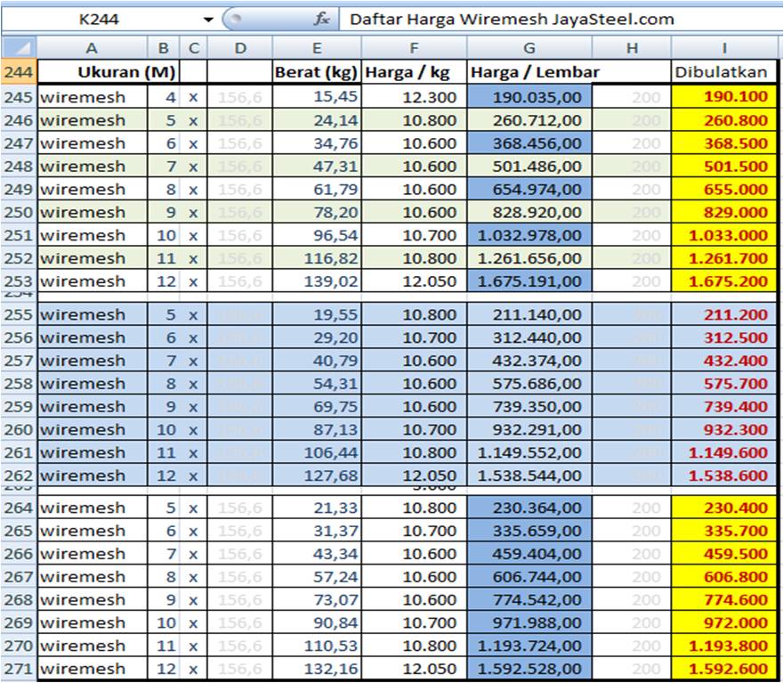Select cell with value 606.744,00
The width and height of the screenshot is (784, 683).
click(529, 576)
